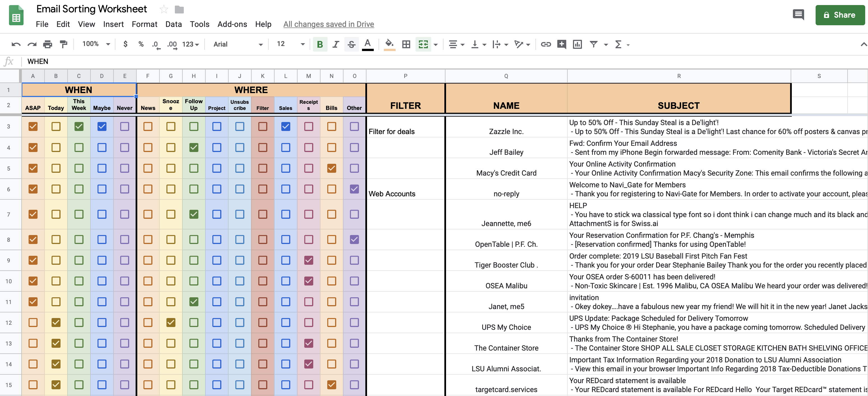Open the 123 more formats dropdown

point(190,44)
